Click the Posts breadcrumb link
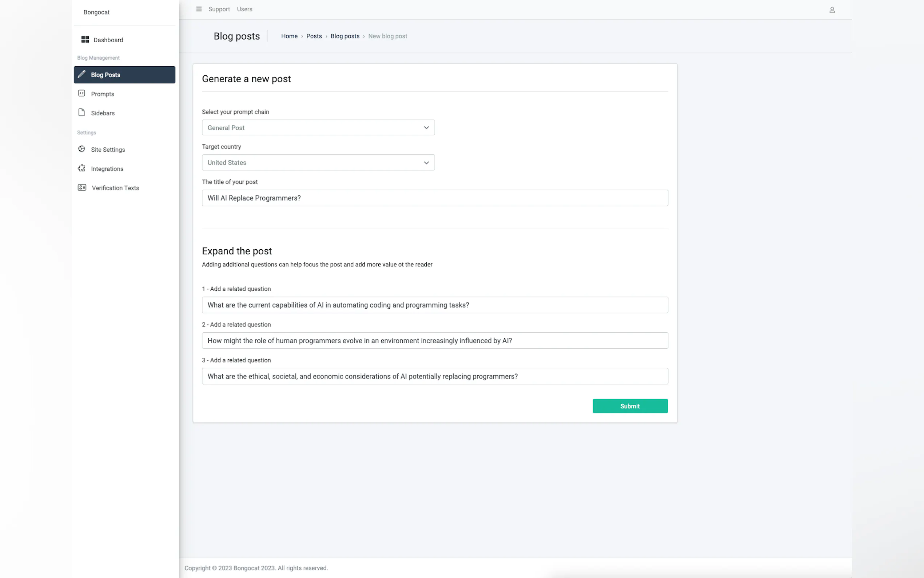 tap(314, 36)
